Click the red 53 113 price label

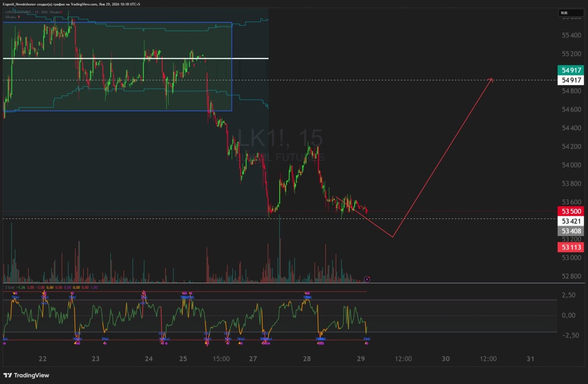[571, 247]
